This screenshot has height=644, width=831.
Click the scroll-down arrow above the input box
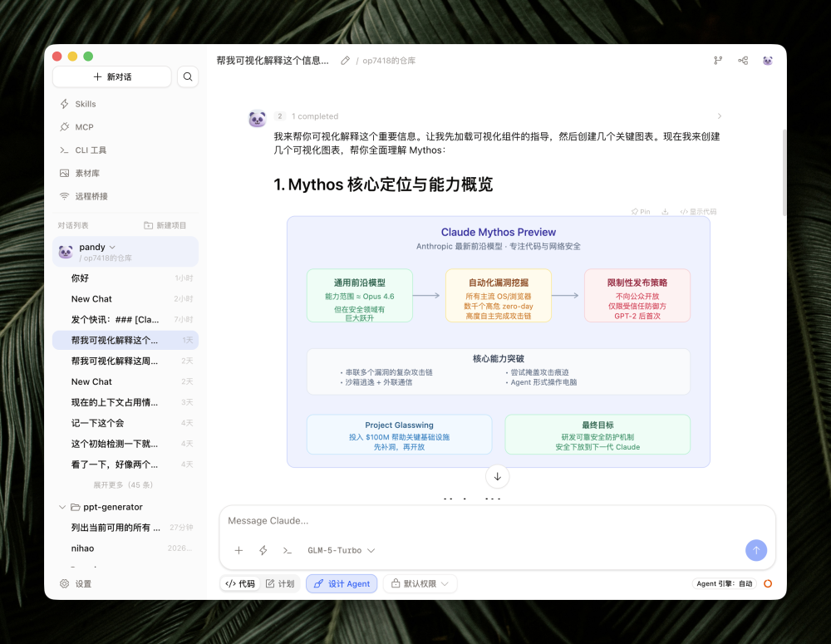click(x=497, y=476)
